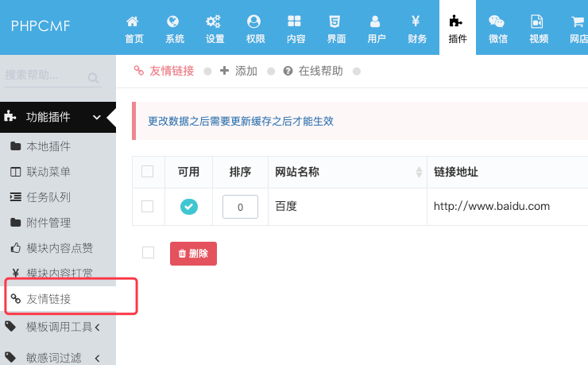Click the link icon beside sidebar 友情链接
The width and height of the screenshot is (588, 365).
15,299
